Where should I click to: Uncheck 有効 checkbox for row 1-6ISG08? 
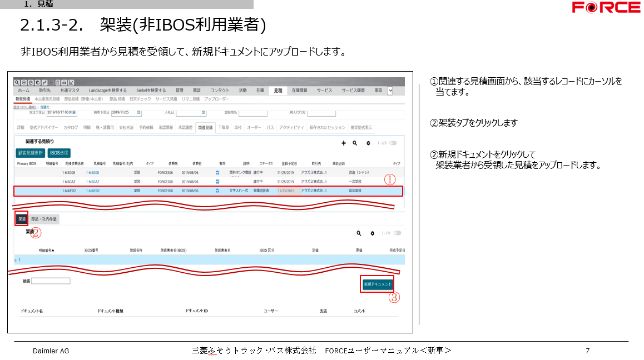click(x=217, y=173)
